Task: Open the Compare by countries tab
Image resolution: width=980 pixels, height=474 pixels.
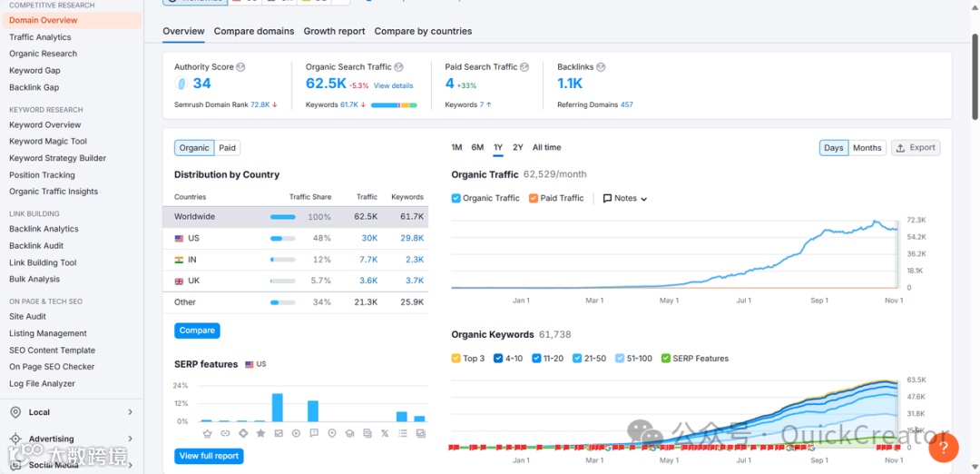Action: click(x=423, y=31)
